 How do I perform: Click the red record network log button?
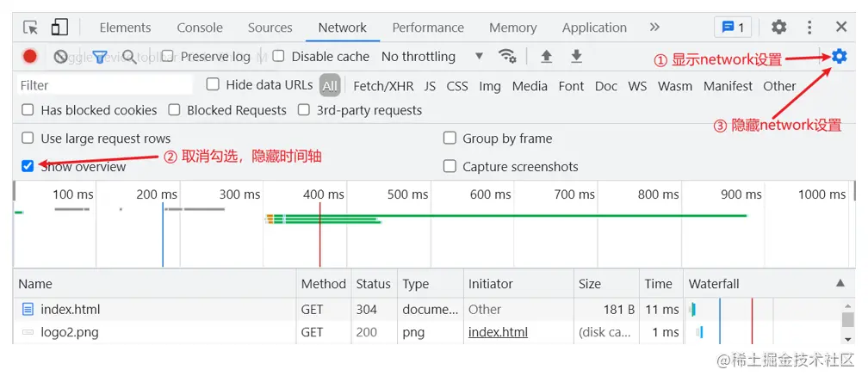click(x=30, y=57)
